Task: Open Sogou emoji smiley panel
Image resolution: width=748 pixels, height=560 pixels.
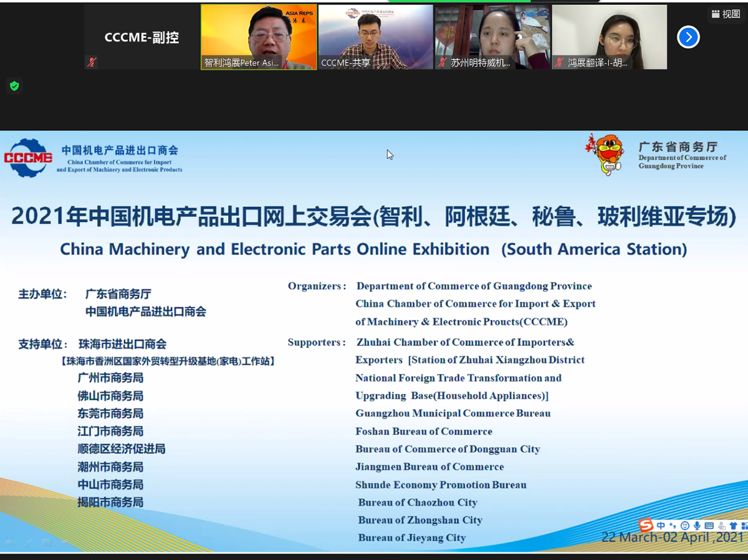Action: click(685, 526)
